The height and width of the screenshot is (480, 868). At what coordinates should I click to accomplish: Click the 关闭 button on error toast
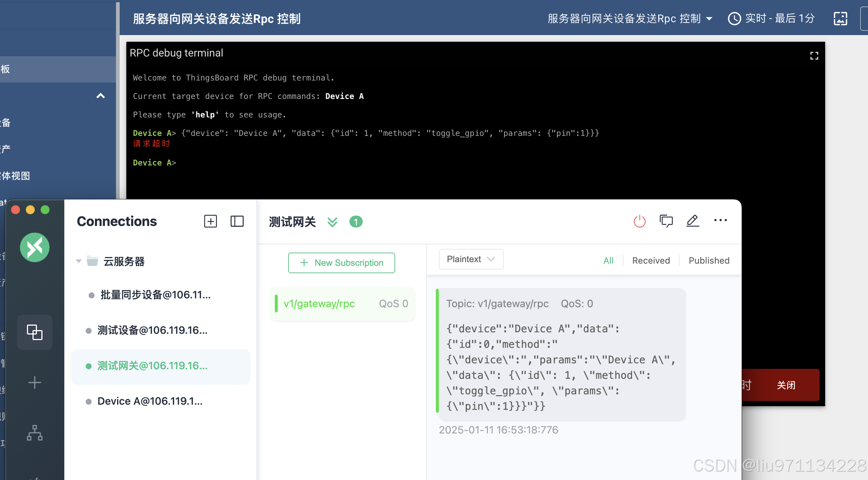[x=786, y=385]
